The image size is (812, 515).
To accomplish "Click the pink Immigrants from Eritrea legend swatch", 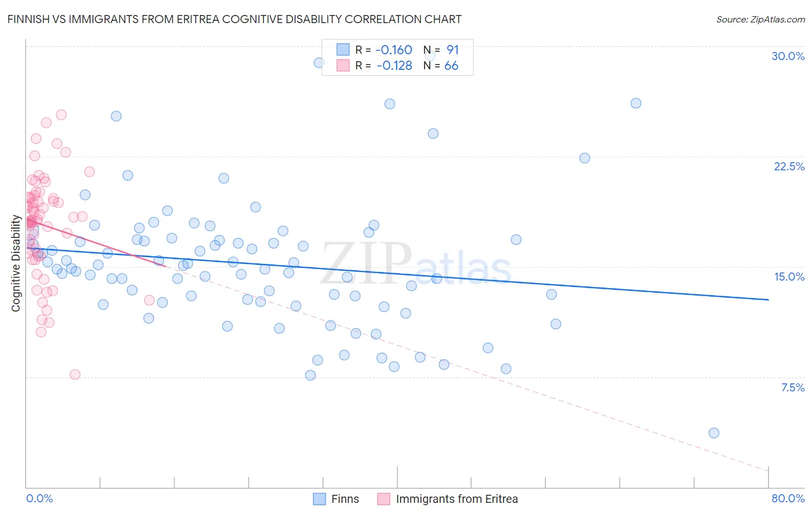I will coord(384,499).
